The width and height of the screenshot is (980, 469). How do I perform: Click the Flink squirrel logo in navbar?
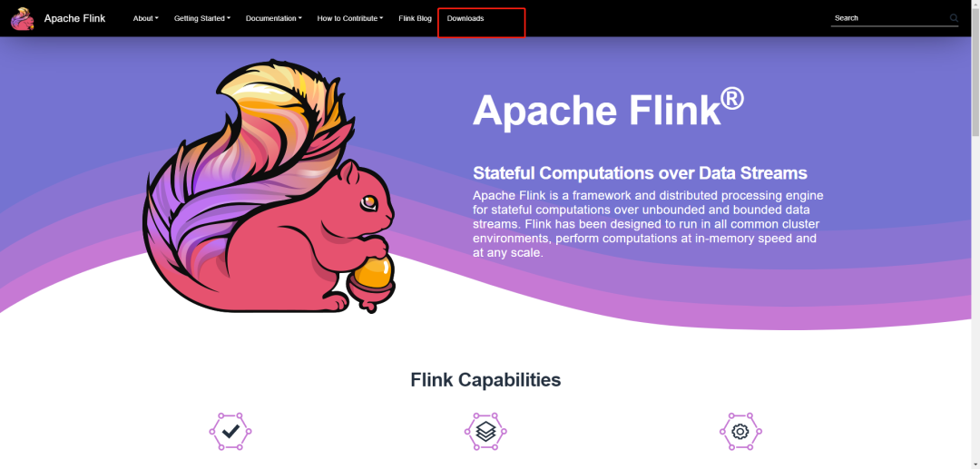pos(23,19)
